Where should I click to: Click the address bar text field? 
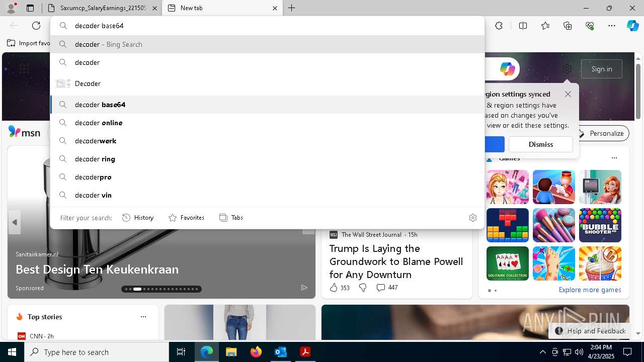click(267, 26)
